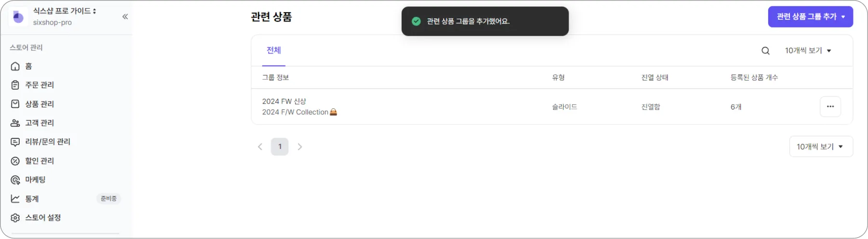Image resolution: width=868 pixels, height=239 pixels.
Task: Go to next page arrow in pagination
Action: click(x=299, y=146)
